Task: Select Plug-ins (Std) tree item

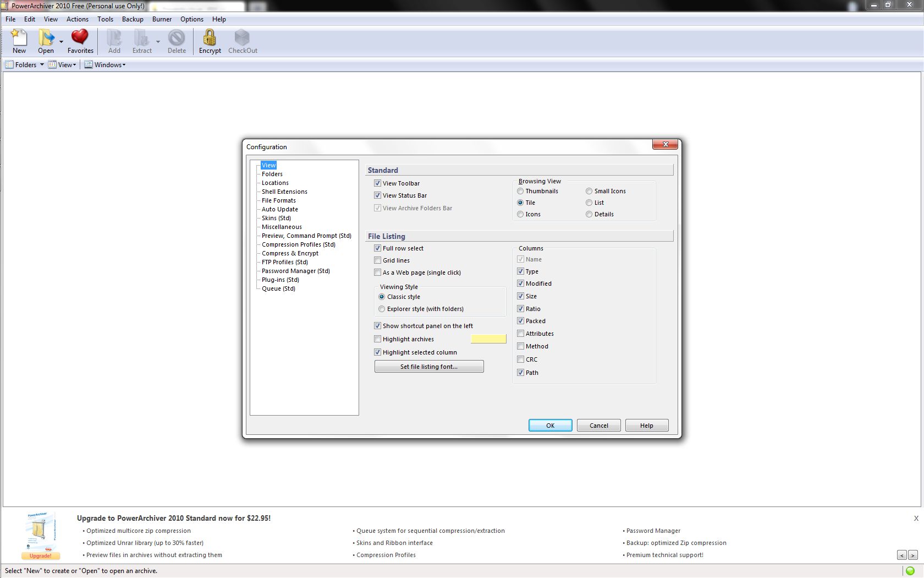Action: click(280, 280)
